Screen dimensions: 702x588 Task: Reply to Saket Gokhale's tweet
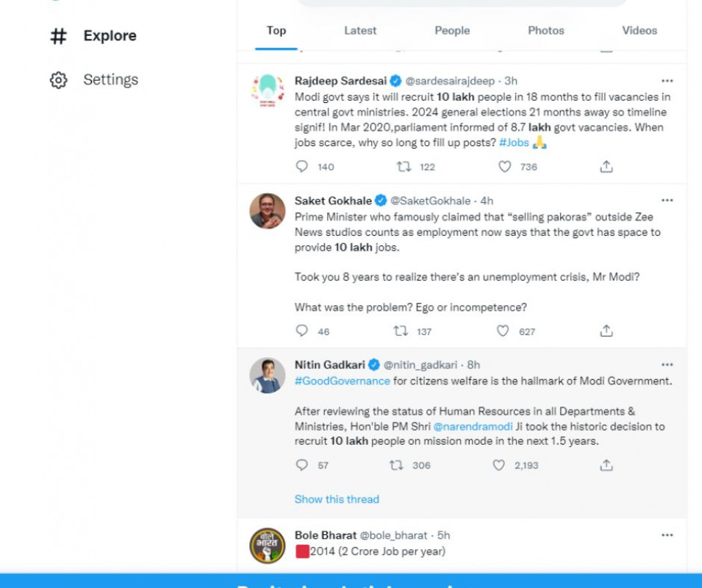point(302,331)
